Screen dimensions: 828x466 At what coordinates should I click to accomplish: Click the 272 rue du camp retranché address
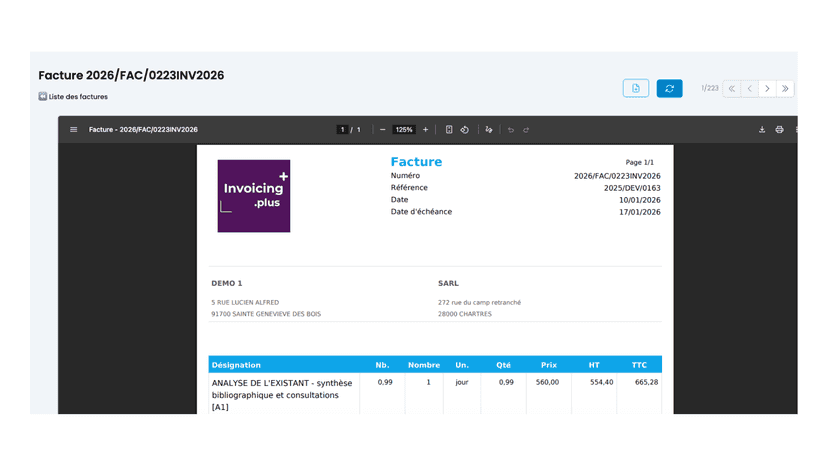click(479, 302)
